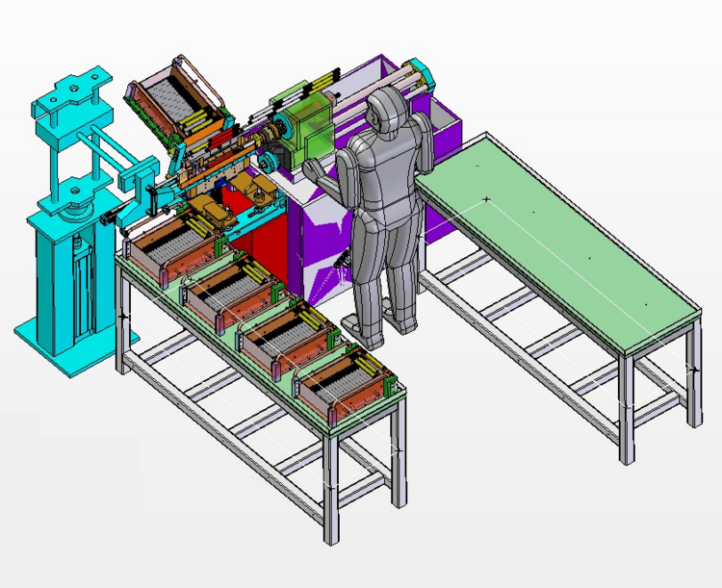Click the black cross mark on the green tabletop
The width and height of the screenshot is (722, 588).
(x=487, y=199)
